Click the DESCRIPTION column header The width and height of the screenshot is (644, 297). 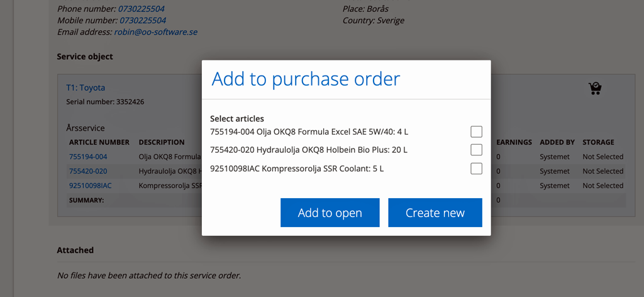(162, 142)
